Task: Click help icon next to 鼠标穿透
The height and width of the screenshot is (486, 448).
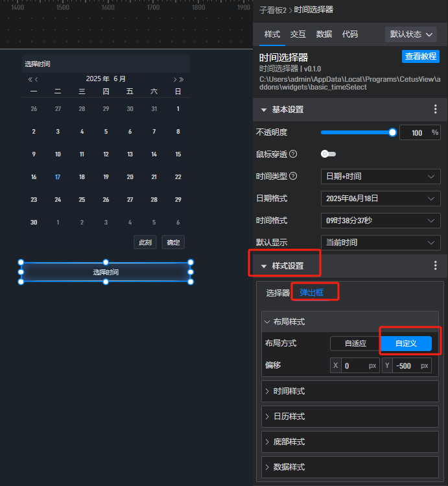Action: tap(293, 154)
